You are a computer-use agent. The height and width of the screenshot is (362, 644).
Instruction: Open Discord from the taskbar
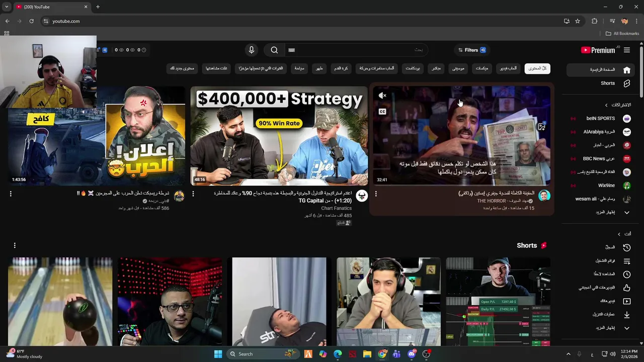412,354
